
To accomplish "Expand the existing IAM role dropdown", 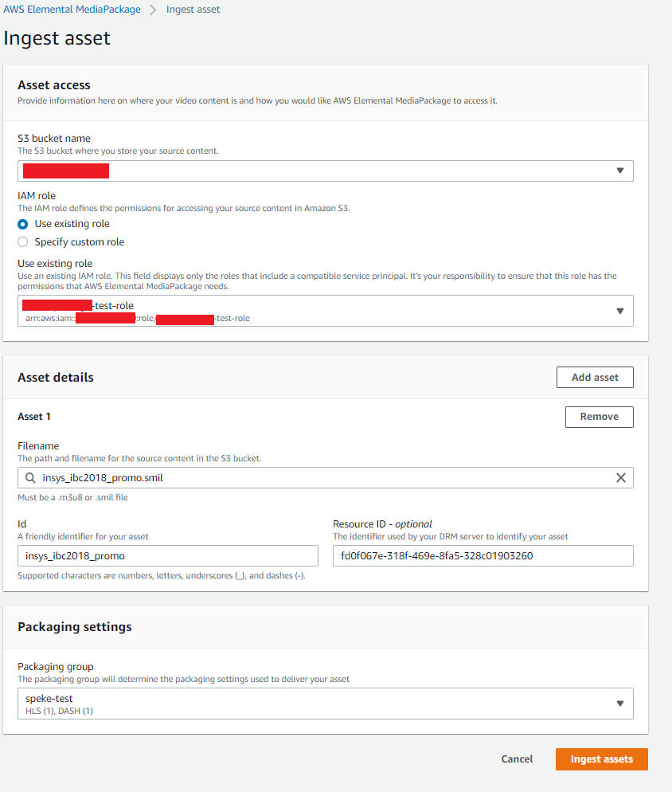I will [x=325, y=311].
